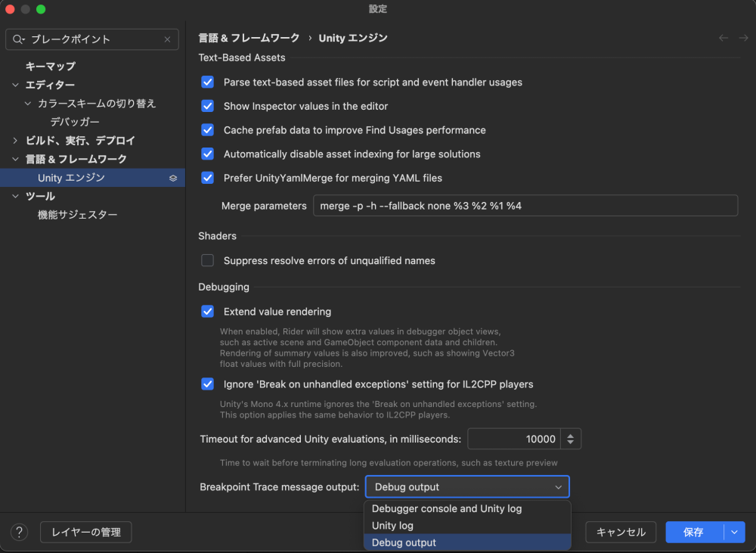756x553 pixels.
Task: Open 機能サジェスター settings page
Action: [x=78, y=215]
